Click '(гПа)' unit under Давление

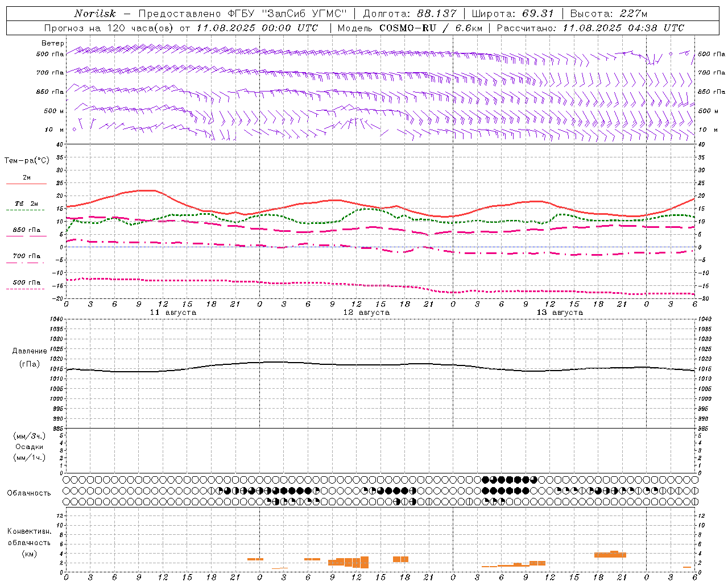pos(30,364)
